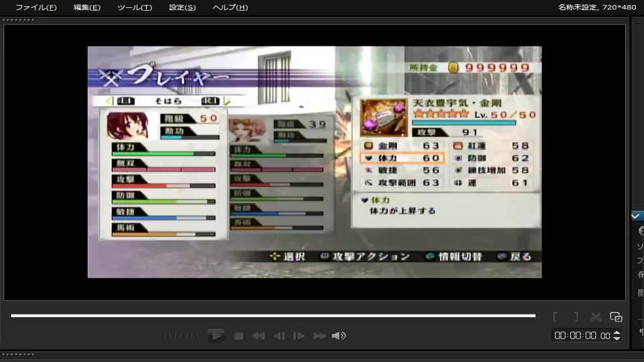Click the red-haired character portrait in the preview
The image size is (644, 362).
pyautogui.click(x=127, y=126)
